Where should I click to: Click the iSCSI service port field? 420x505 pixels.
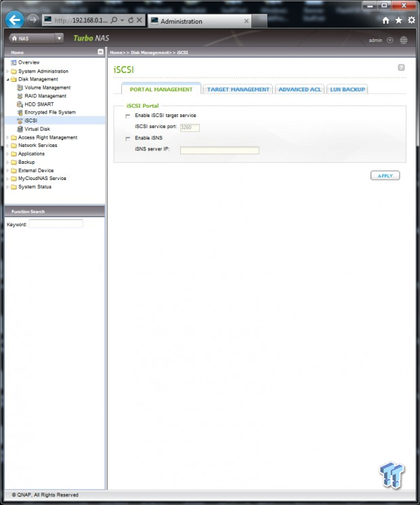click(190, 127)
